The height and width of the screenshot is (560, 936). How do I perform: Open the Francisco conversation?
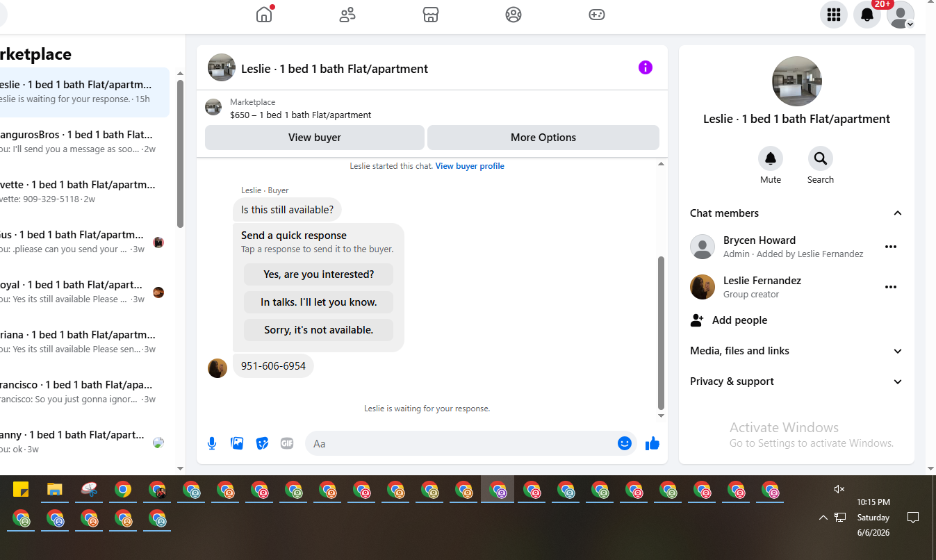pyautogui.click(x=85, y=392)
